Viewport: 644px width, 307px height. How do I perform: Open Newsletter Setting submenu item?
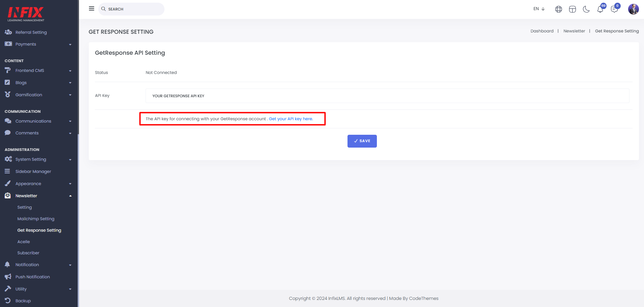click(x=25, y=207)
